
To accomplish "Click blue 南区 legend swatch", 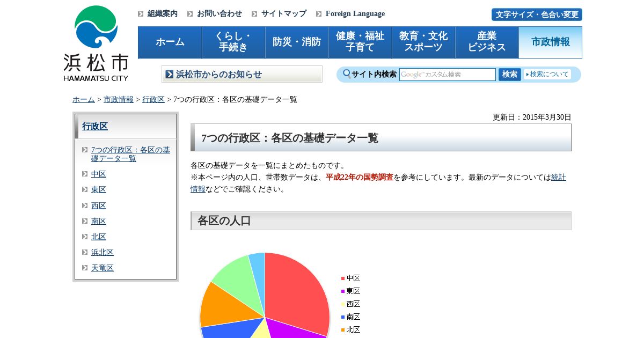I will coord(343,317).
